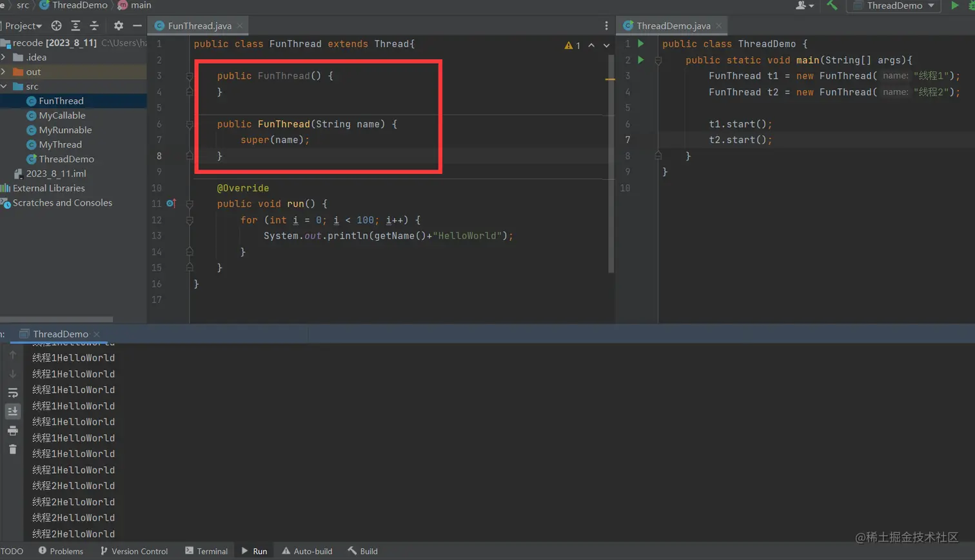Fold FunThread(String name) constructor at line 6
975x560 pixels.
(190, 124)
